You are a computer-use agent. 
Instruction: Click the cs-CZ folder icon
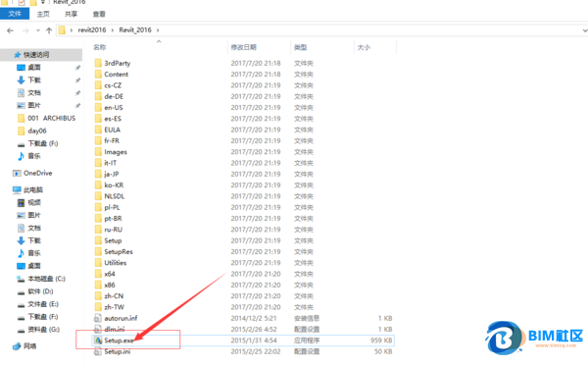(x=98, y=85)
